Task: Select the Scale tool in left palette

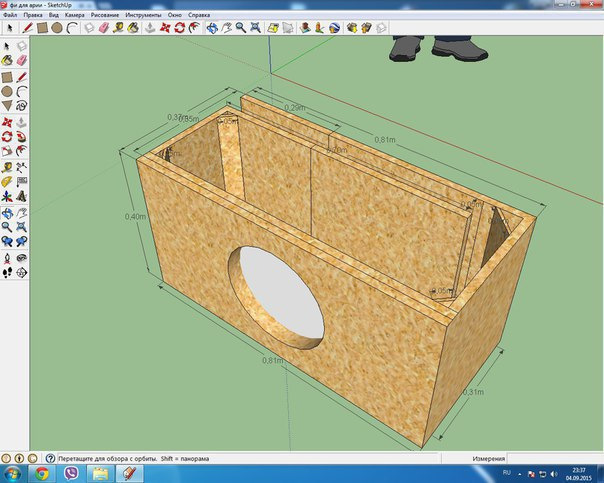Action: tap(7, 151)
